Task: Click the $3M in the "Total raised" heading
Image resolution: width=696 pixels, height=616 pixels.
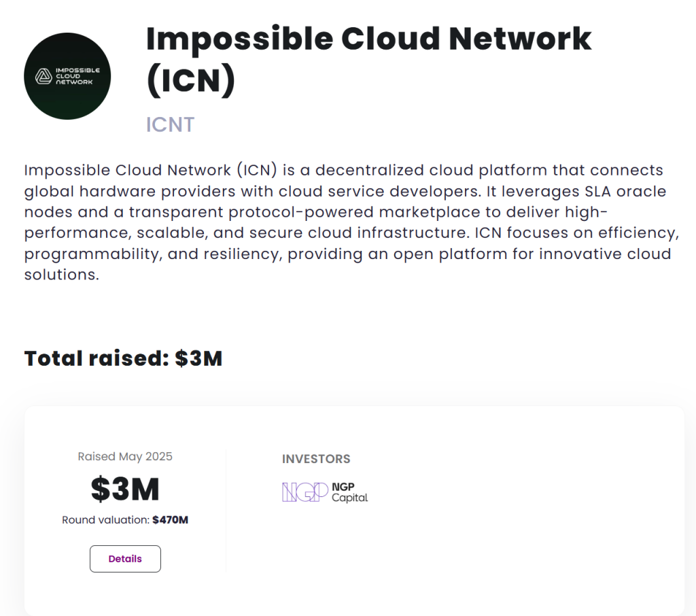Action: tap(198, 358)
